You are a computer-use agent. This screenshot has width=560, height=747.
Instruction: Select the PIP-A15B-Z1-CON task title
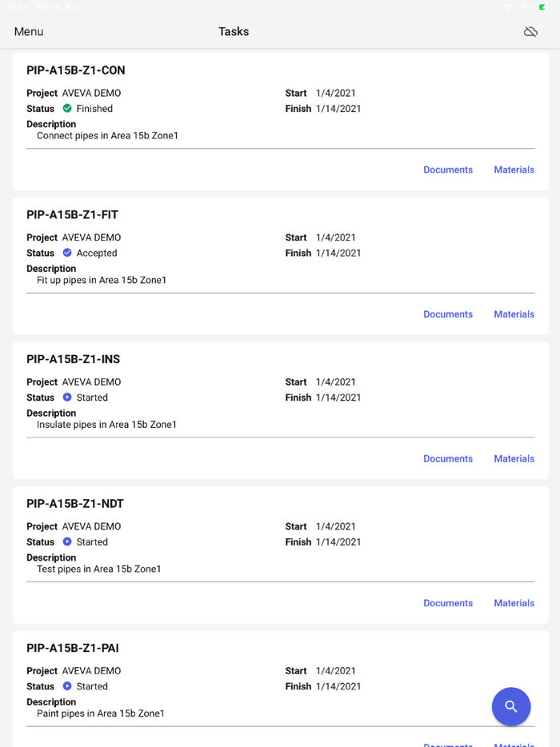(x=76, y=70)
